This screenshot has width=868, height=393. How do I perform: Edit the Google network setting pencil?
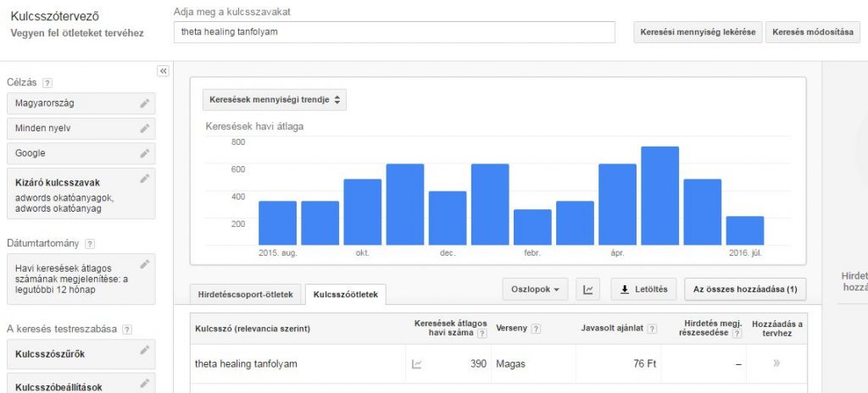point(144,153)
